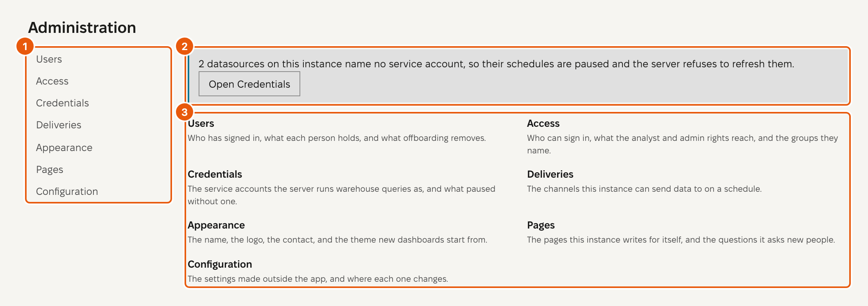Click "The service accounts the server runs" text

click(341, 195)
